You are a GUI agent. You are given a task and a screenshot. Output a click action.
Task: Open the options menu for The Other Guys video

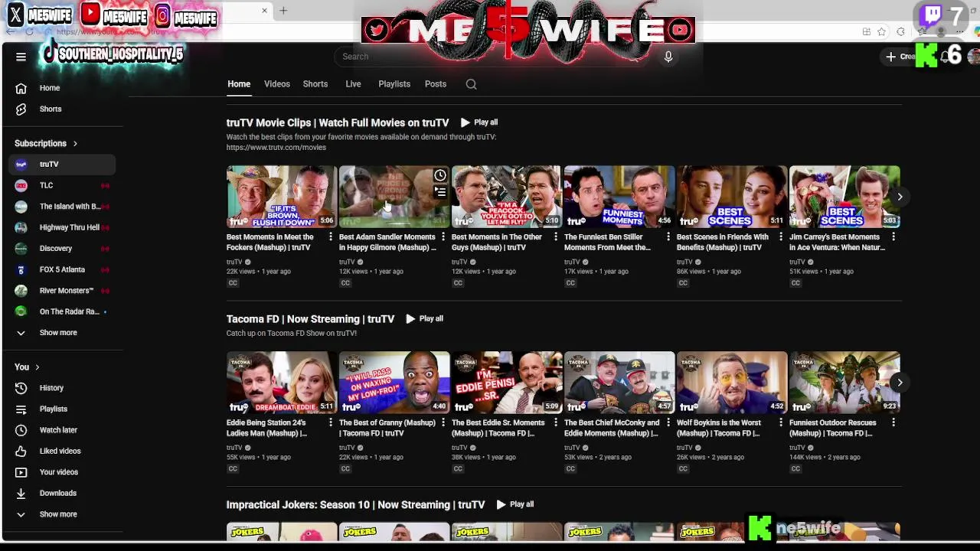pyautogui.click(x=556, y=237)
